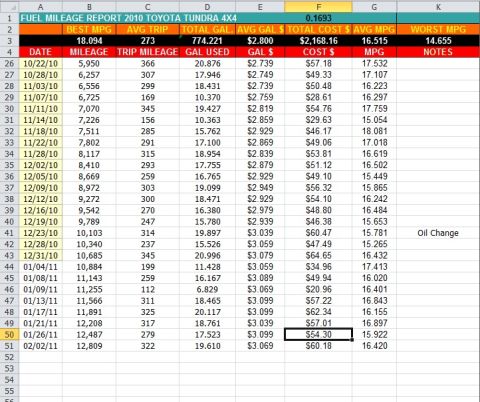Select row 41 header

[9, 233]
